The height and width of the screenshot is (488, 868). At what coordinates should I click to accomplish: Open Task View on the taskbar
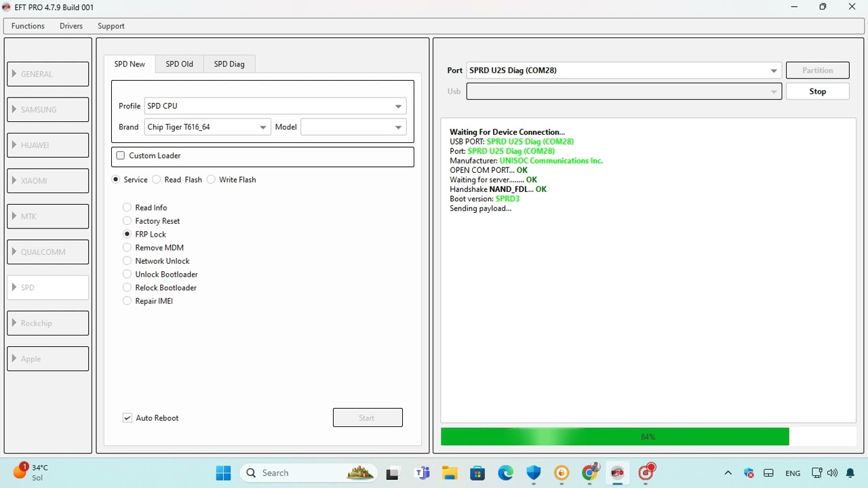click(x=393, y=473)
